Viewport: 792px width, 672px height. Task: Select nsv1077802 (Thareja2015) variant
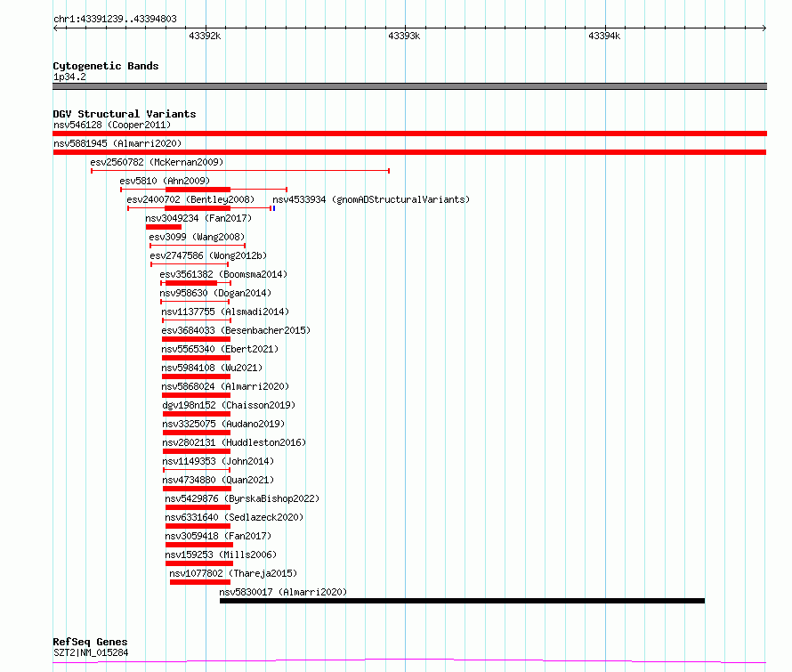coord(233,573)
